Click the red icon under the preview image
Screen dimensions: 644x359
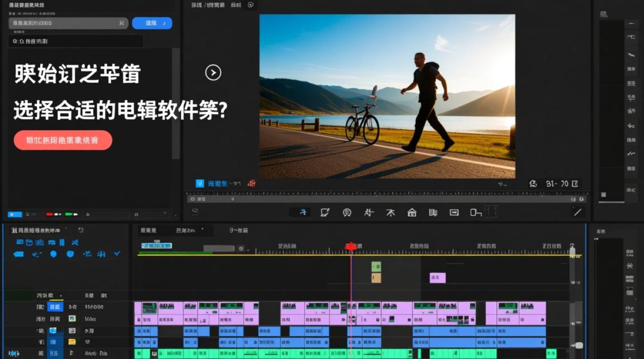[x=251, y=183]
